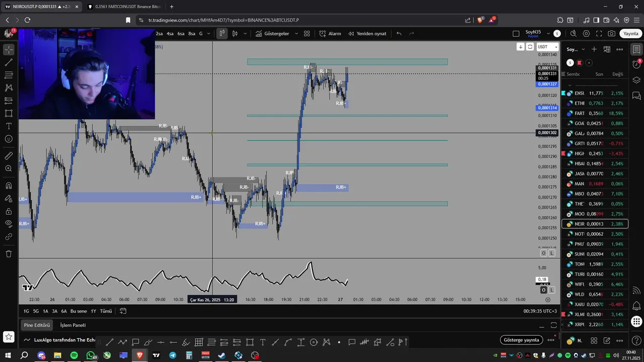644x362 pixels.
Task: Collapse the watchlist section chevron
Action: (x=570, y=84)
